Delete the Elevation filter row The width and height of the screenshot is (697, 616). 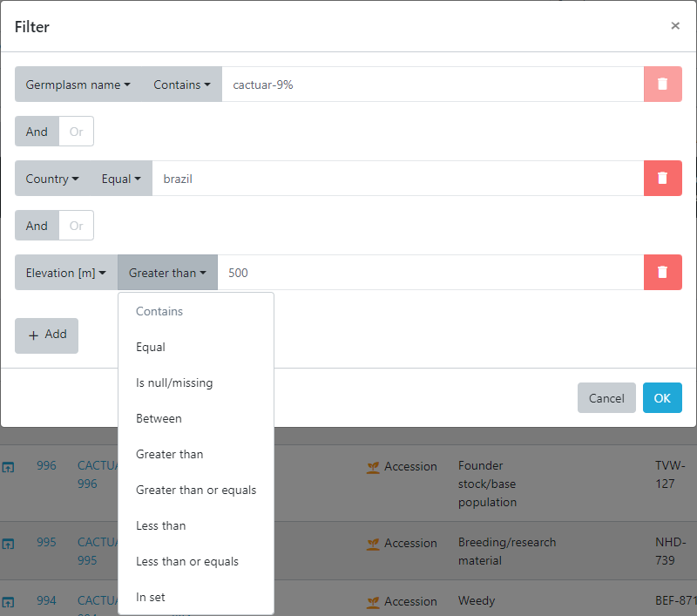pyautogui.click(x=662, y=273)
